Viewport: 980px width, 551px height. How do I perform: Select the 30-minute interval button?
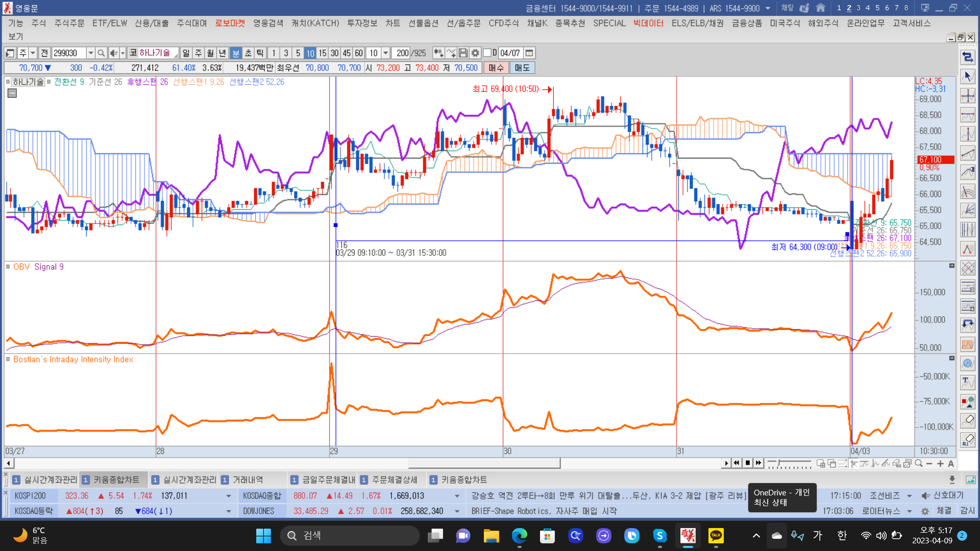tap(334, 53)
